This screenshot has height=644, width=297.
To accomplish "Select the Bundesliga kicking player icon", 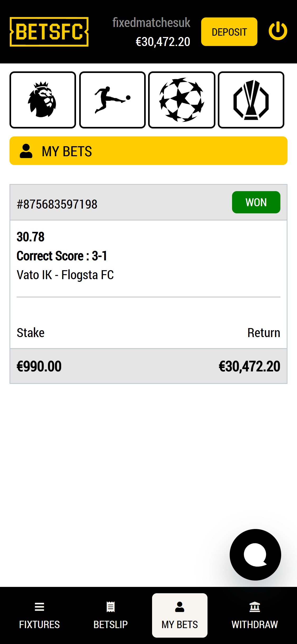I will 112,100.
